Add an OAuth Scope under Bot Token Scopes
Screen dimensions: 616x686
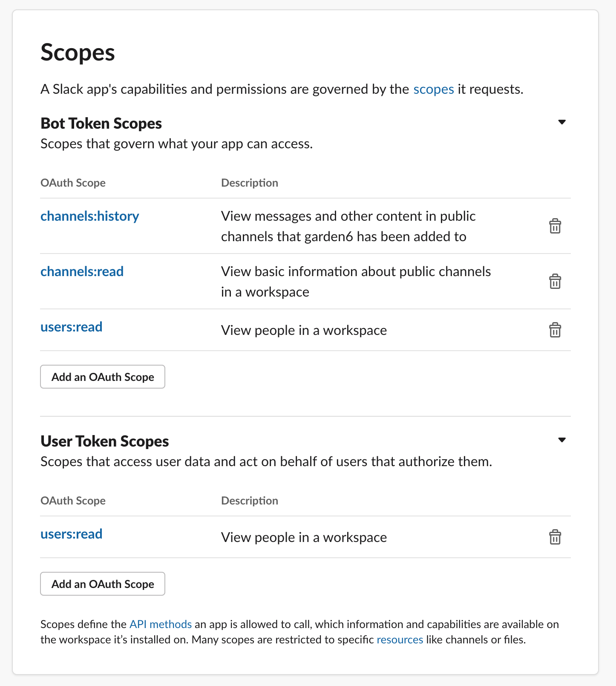click(103, 377)
